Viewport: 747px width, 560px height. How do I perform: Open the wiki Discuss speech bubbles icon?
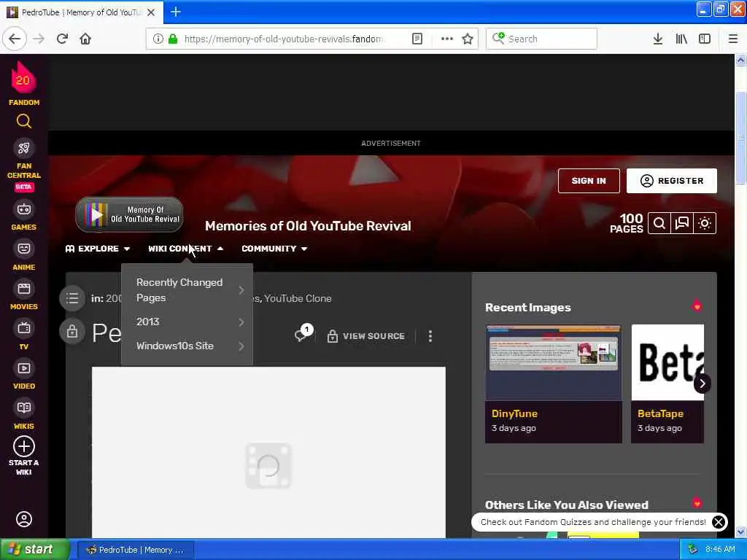682,223
